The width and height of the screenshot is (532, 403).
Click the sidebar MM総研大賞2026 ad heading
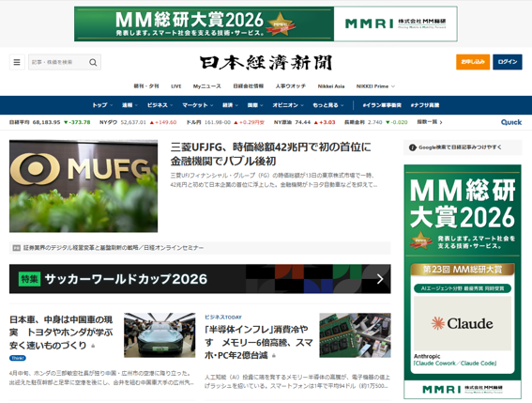pyautogui.click(x=463, y=204)
